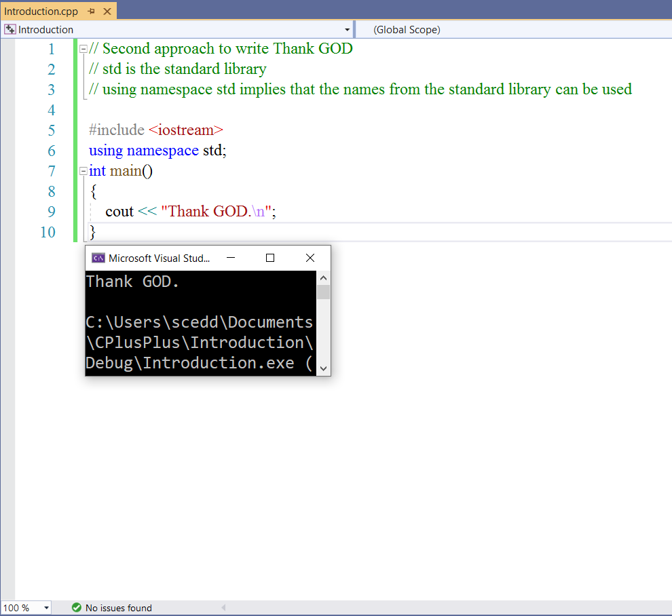672x616 pixels.
Task: Click the closing brace on line 10
Action: (x=92, y=232)
